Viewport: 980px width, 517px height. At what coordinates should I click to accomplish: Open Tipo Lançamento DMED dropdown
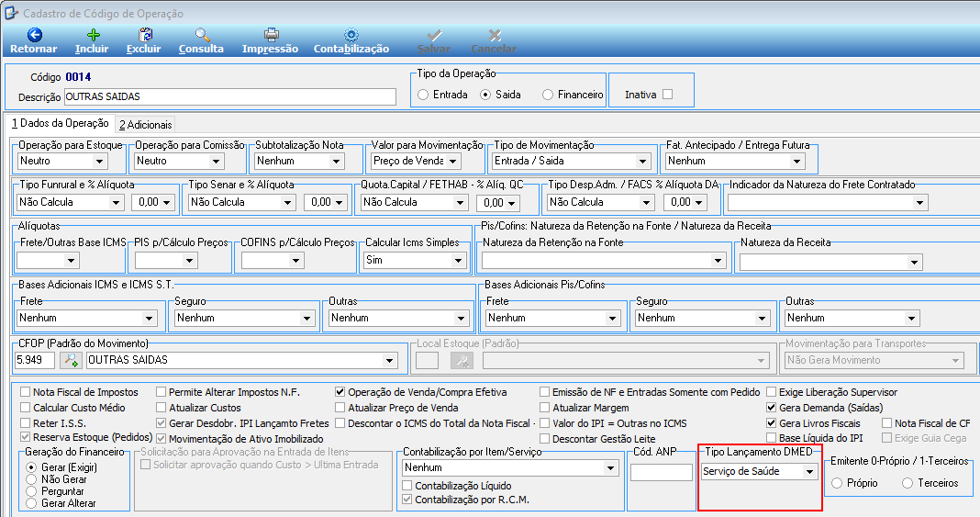point(809,471)
